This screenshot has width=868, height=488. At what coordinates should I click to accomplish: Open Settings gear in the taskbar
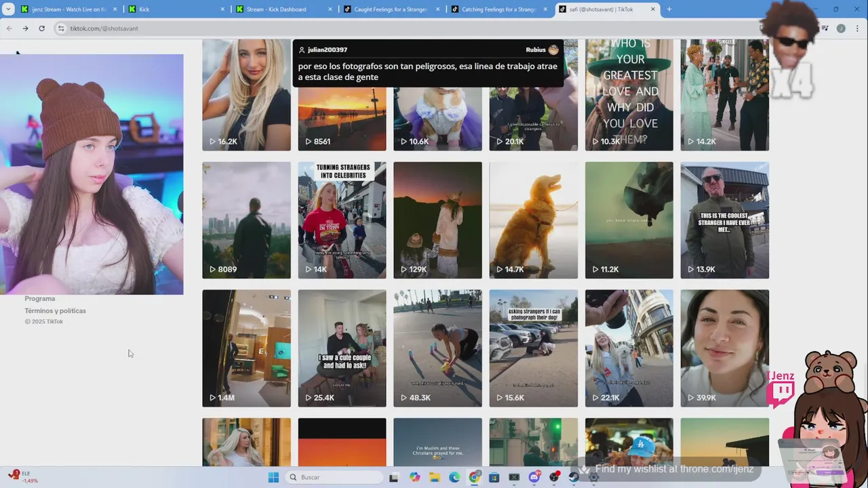[593, 477]
